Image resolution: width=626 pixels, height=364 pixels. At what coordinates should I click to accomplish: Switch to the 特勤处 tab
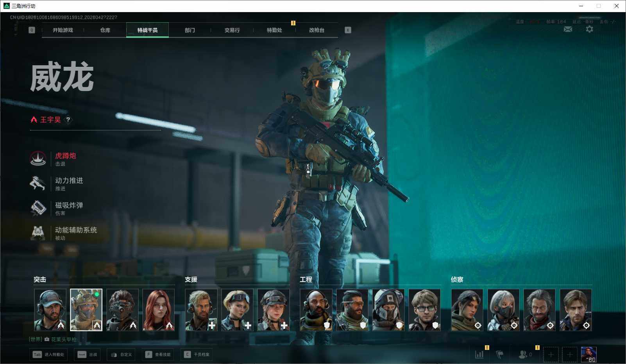(x=274, y=30)
